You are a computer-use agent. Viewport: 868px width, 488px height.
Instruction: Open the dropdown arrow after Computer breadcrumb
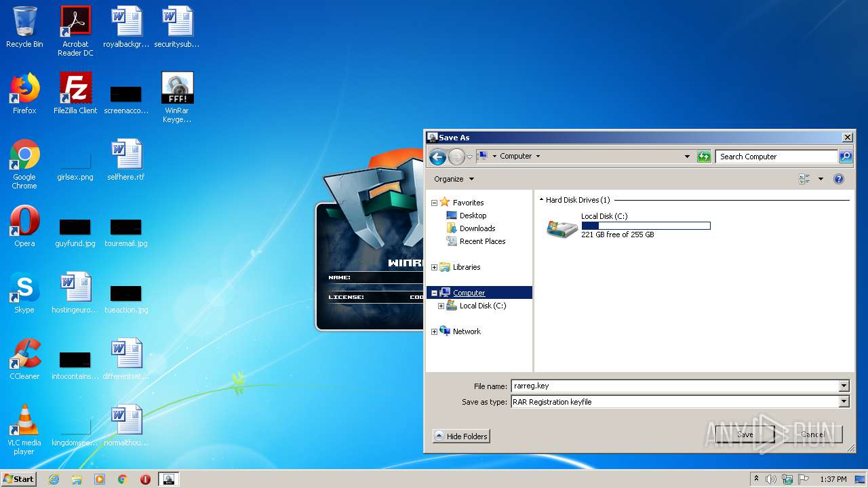pos(538,156)
